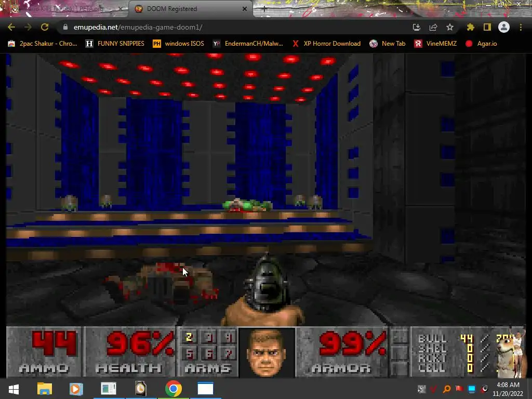This screenshot has width=532, height=399.
Task: Open the 2pac Shakur bookmark
Action: pyautogui.click(x=43, y=44)
